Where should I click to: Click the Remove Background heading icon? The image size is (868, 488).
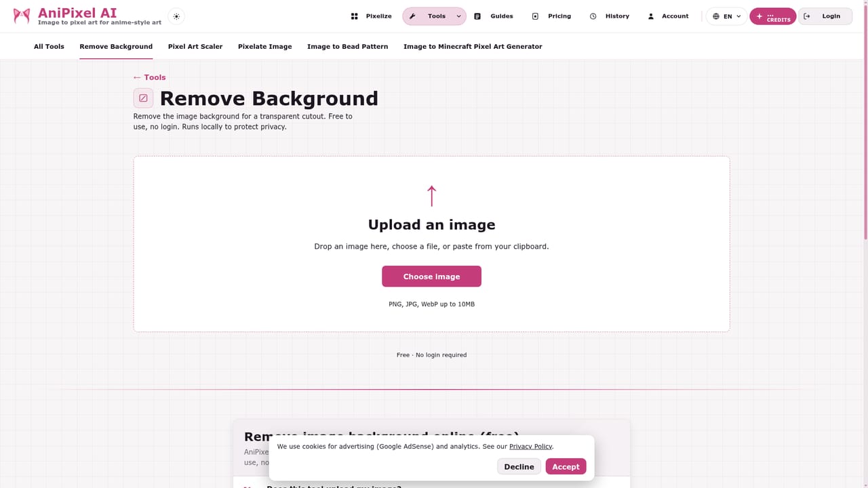(143, 98)
